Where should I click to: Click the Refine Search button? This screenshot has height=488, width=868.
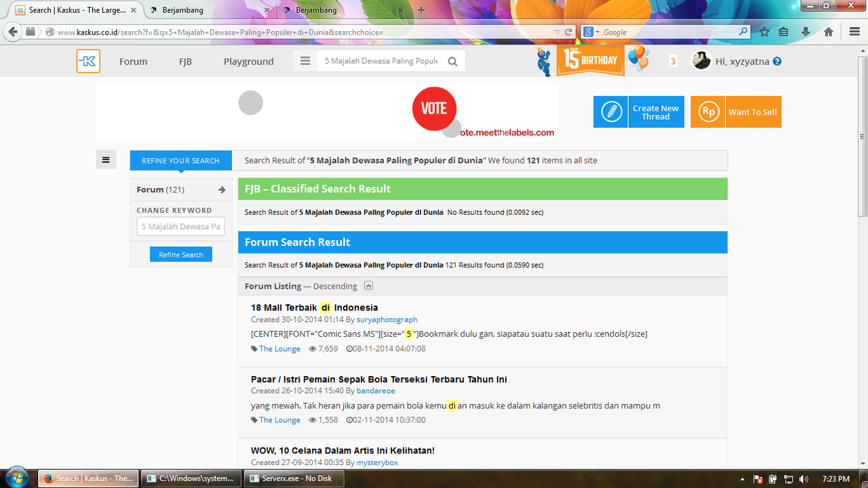click(181, 255)
